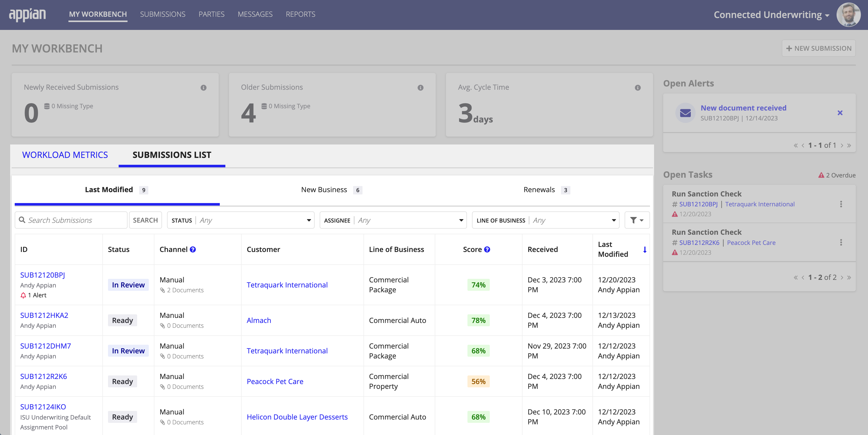Open the user profile avatar

pyautogui.click(x=848, y=14)
